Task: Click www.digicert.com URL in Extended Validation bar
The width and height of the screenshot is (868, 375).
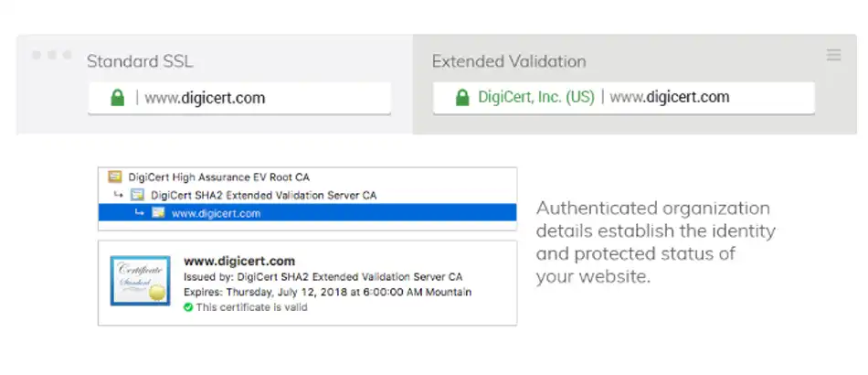Action: (669, 98)
